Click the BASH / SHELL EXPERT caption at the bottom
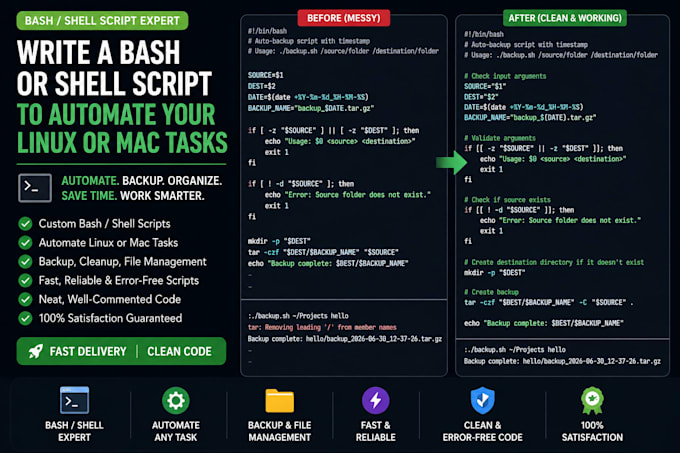This screenshot has height=453, width=680. [x=74, y=431]
